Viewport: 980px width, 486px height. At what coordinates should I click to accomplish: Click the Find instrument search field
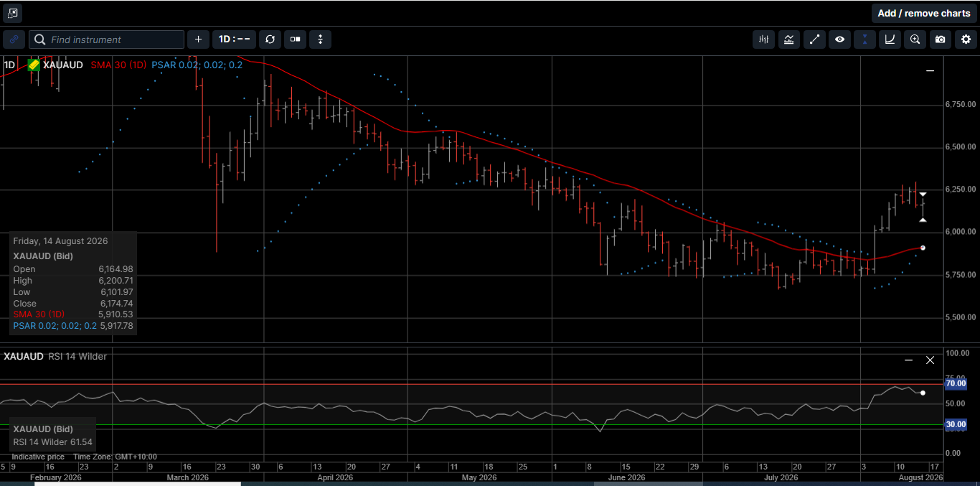107,39
